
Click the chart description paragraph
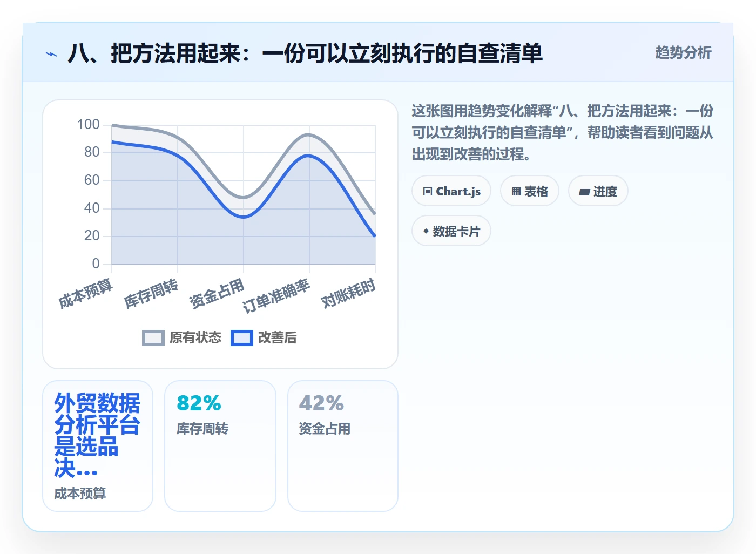(x=563, y=133)
